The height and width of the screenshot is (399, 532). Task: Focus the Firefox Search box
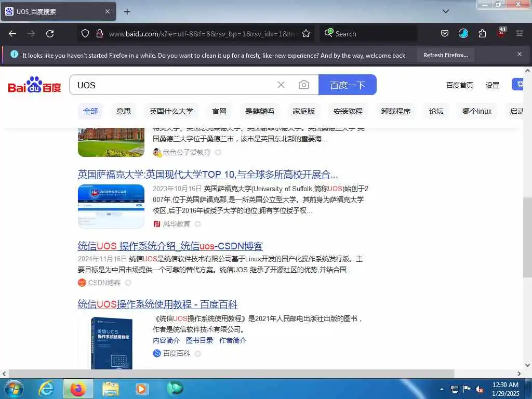coord(368,34)
